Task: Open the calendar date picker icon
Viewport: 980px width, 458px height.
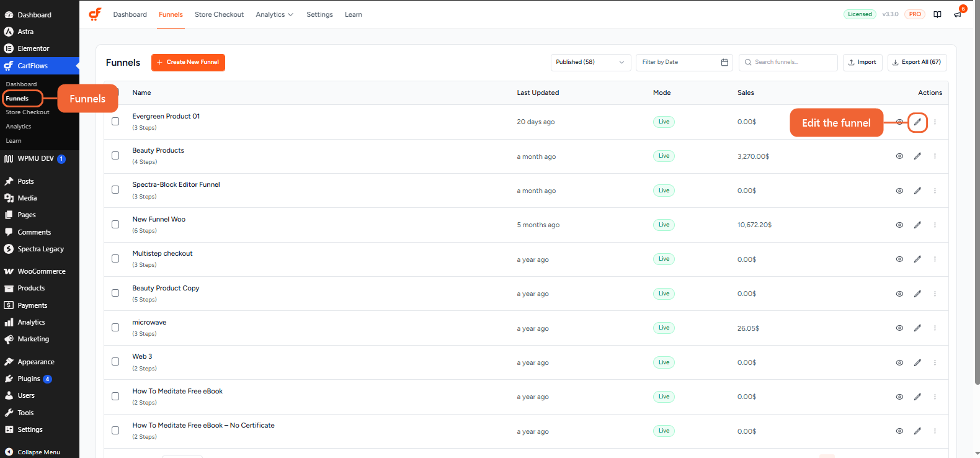Action: [x=724, y=62]
